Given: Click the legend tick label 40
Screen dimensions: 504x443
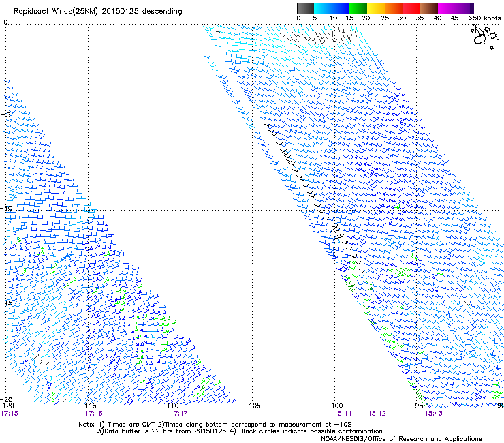Looking at the screenshot, I should click(437, 18).
